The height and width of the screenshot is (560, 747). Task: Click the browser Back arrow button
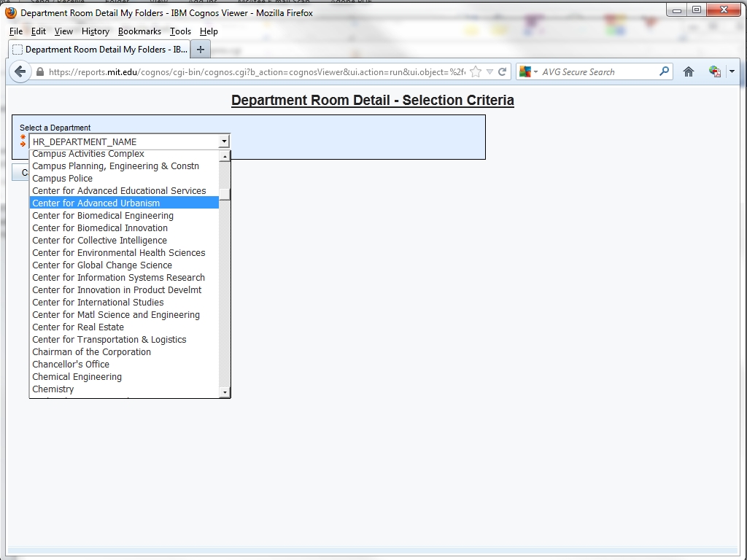20,71
